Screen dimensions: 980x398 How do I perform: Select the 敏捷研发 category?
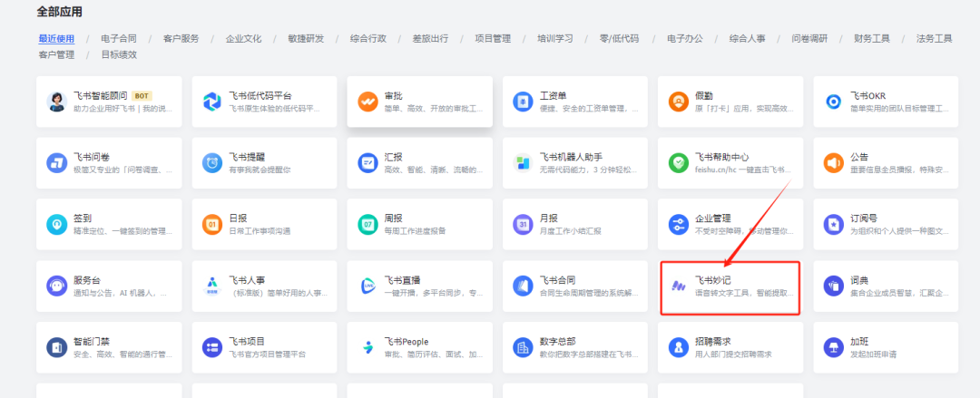(x=307, y=38)
